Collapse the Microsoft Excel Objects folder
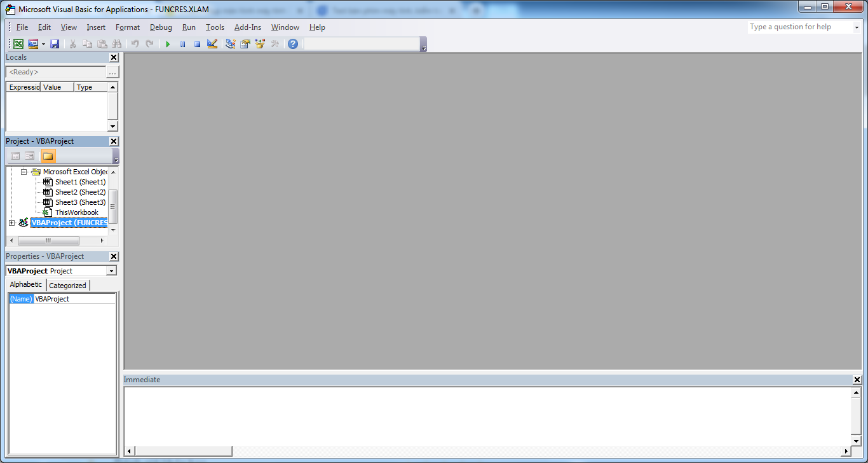The height and width of the screenshot is (463, 868). pos(24,172)
